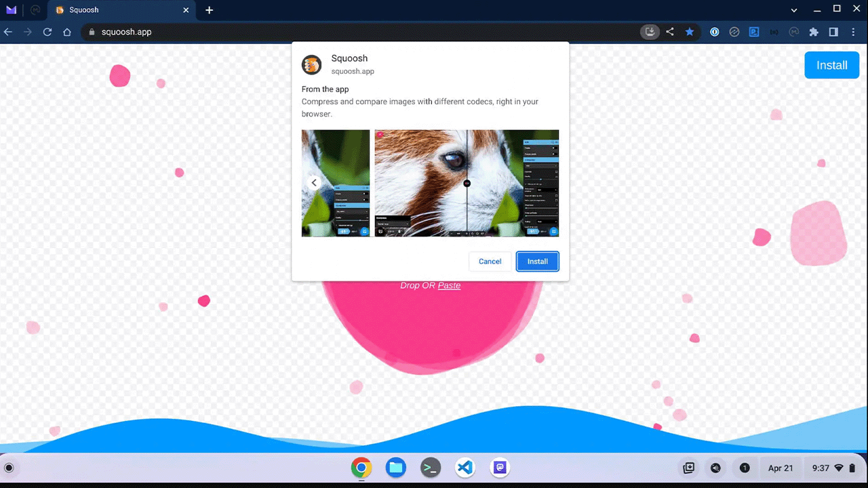Viewport: 868px width, 488px height.
Task: Share this page via share icon
Action: coord(670,32)
